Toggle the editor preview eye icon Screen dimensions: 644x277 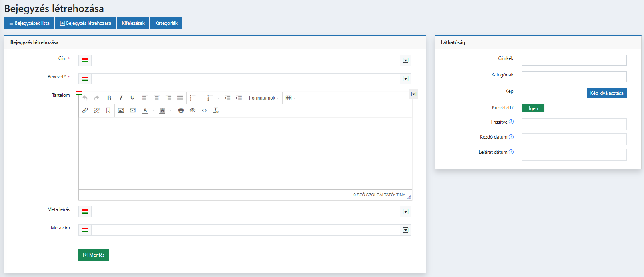[x=193, y=110]
